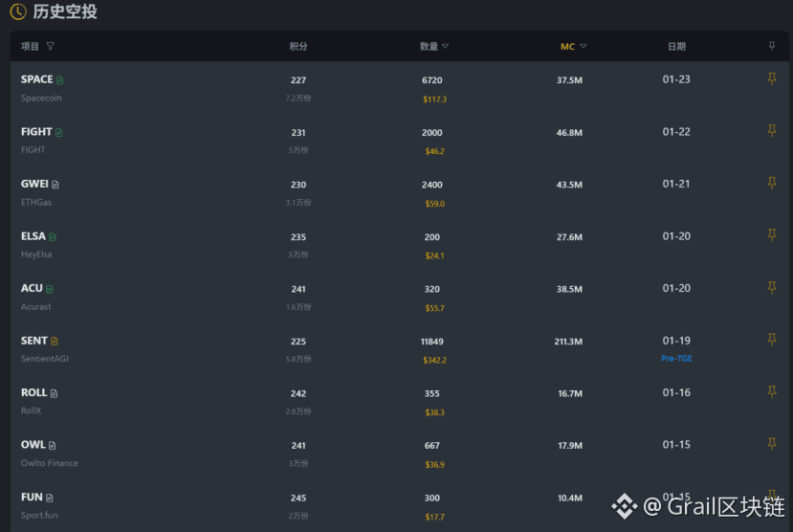
Task: Click the clock icon beside 历史空投 title
Action: click(x=18, y=12)
